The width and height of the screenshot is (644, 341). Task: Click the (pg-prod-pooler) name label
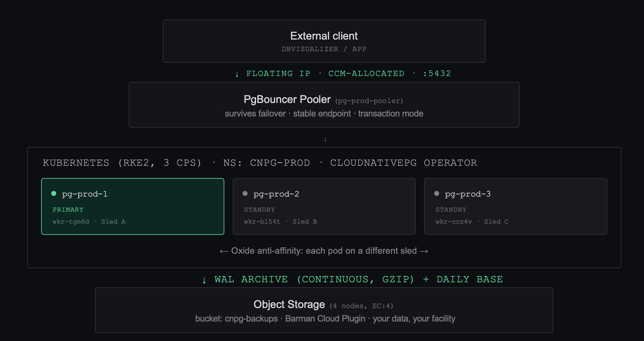[369, 101]
